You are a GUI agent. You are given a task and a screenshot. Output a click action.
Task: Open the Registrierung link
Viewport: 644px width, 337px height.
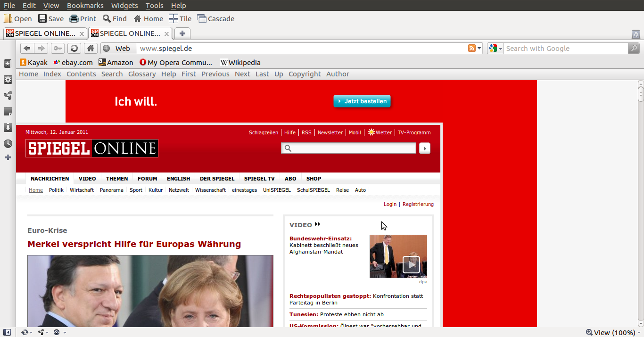click(x=418, y=204)
